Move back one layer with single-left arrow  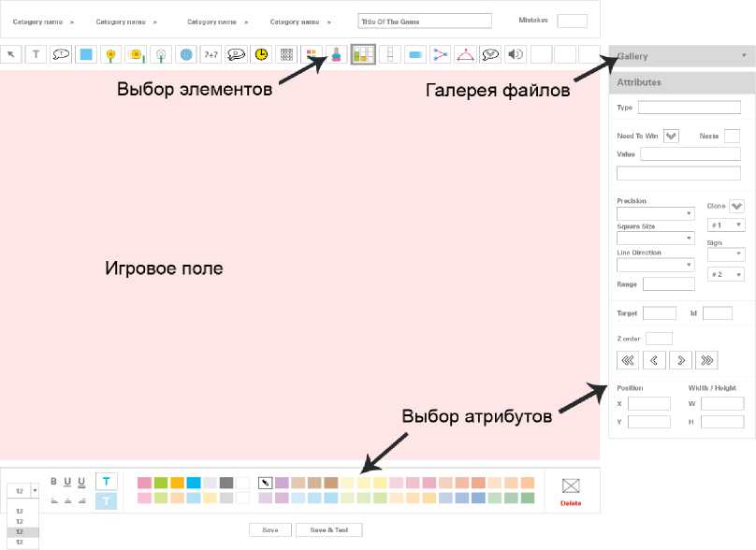point(654,360)
